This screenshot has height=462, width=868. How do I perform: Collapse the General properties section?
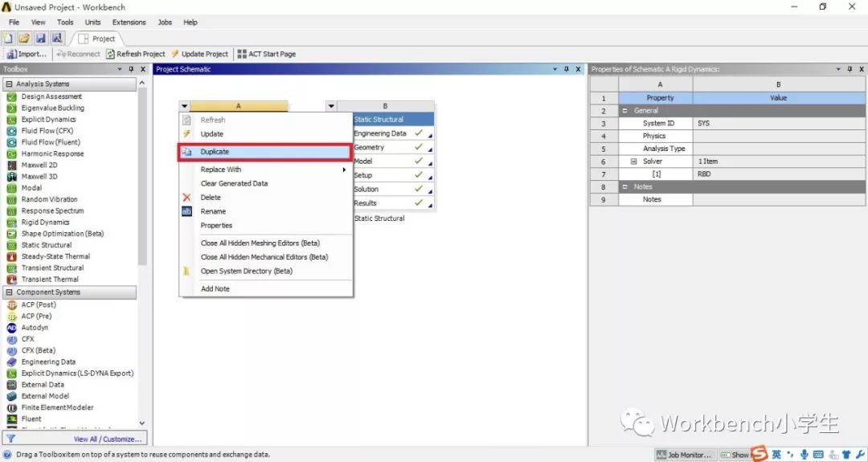click(625, 111)
